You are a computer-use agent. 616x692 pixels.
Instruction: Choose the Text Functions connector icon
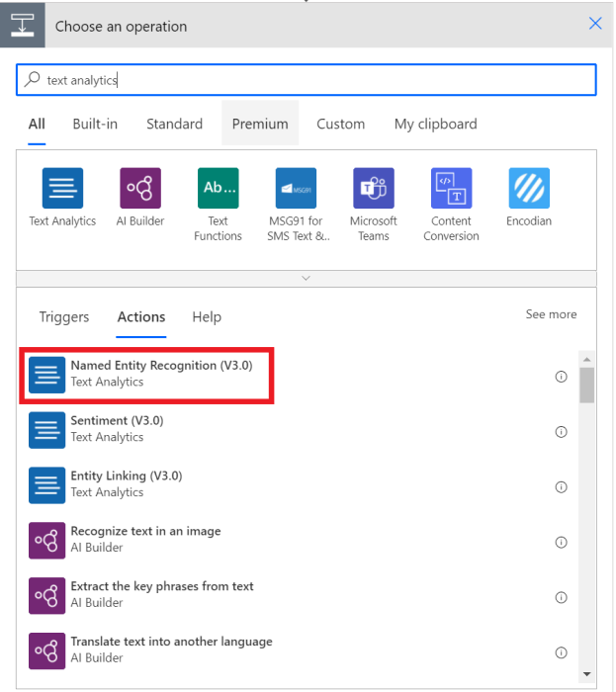219,188
